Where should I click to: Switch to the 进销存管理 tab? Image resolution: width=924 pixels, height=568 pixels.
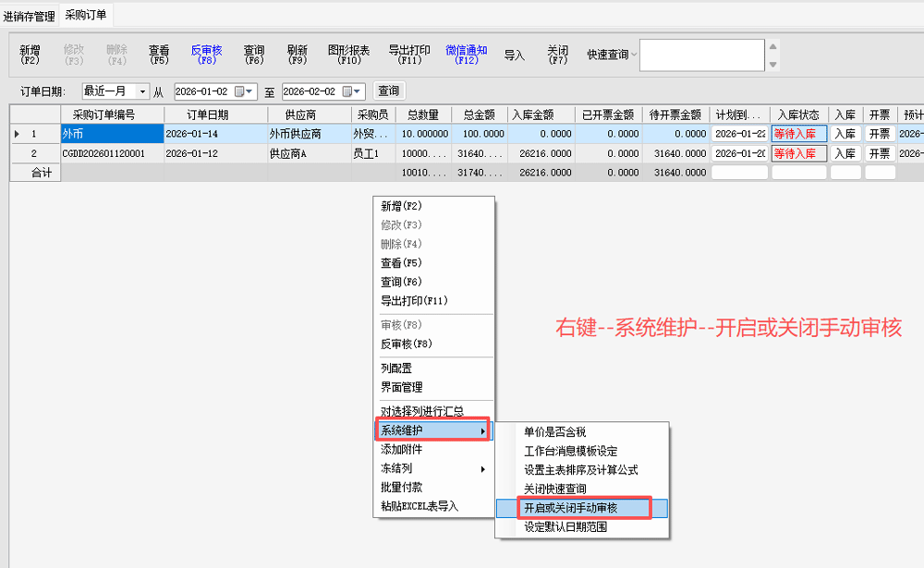click(x=29, y=16)
